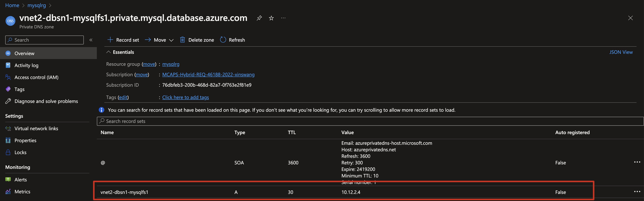Click edit link beside Tags
This screenshot has width=644, height=201.
tap(123, 97)
